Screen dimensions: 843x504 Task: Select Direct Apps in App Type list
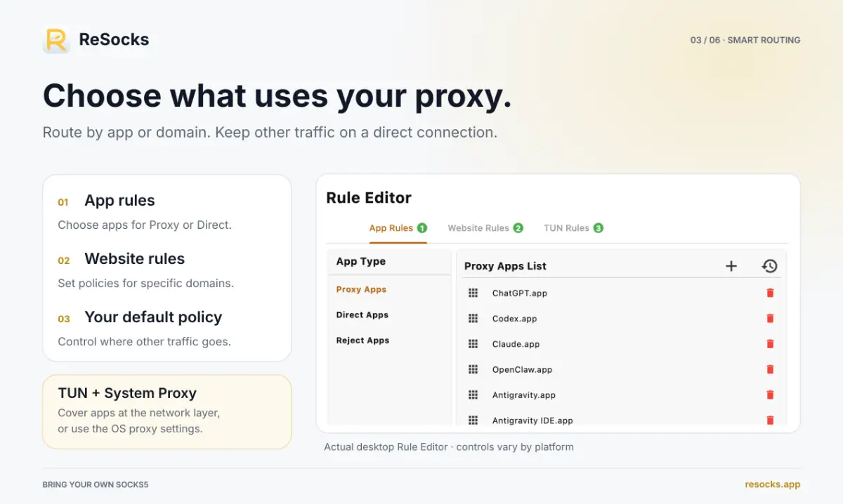[x=362, y=315]
